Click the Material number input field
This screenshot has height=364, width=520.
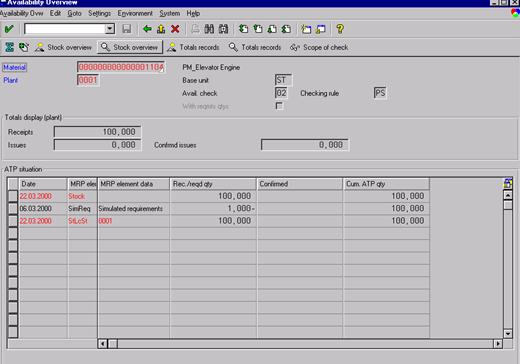click(x=121, y=67)
